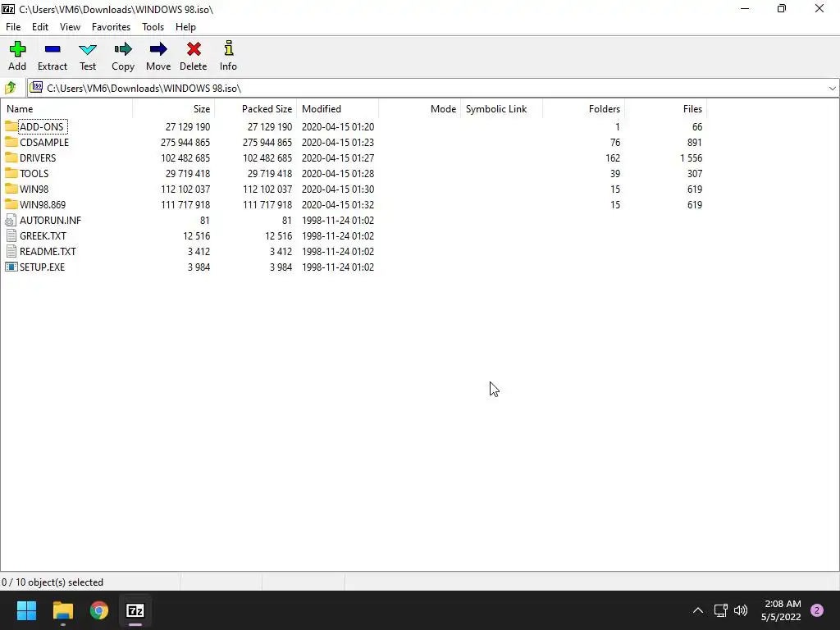Select the GREEK.TXT file icon
Screen dimensions: 840x630
pyautogui.click(x=11, y=235)
